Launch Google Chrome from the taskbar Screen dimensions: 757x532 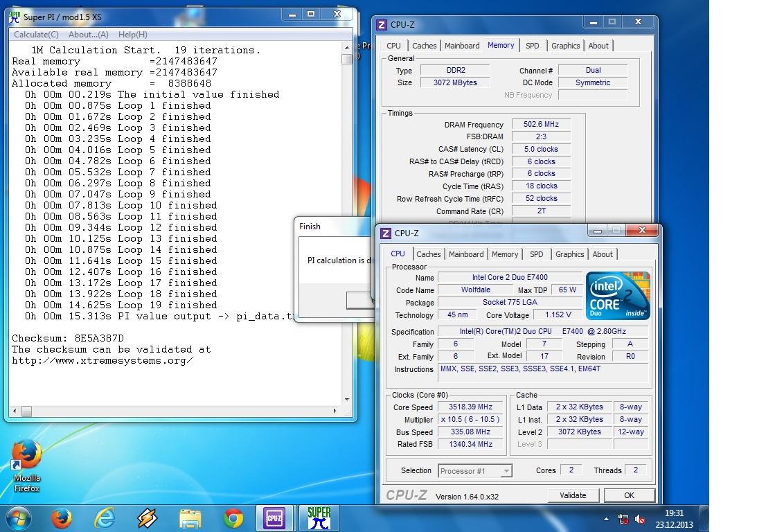pyautogui.click(x=233, y=519)
